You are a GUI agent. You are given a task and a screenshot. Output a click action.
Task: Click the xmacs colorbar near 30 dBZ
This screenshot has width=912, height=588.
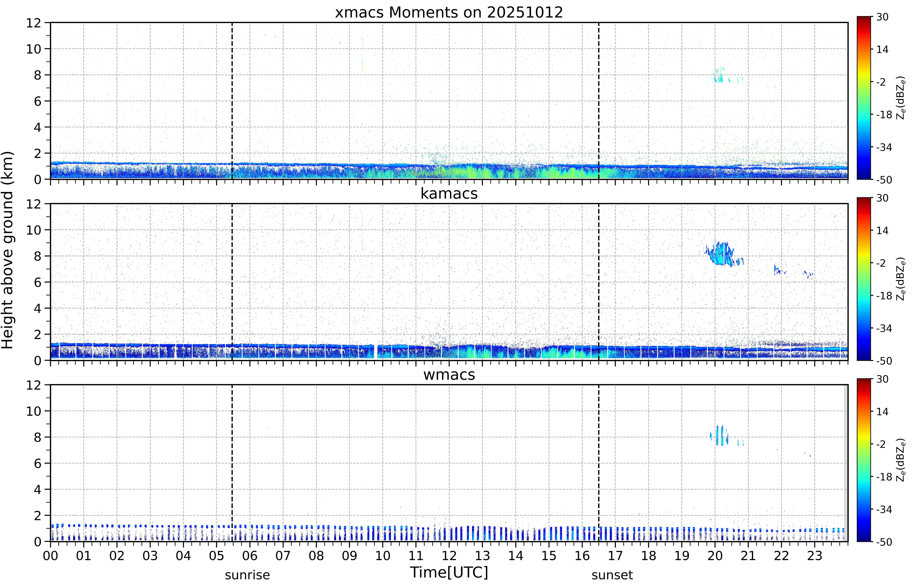tap(863, 18)
